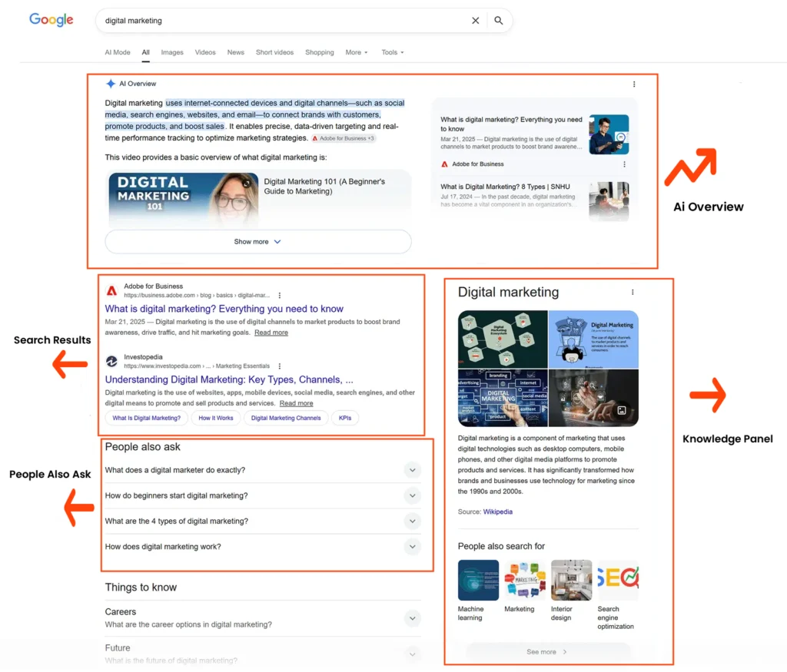Screen dimensions: 787x672
Task: Open 'Understanding Digital Marketing: Key Types, Channels' result
Action: point(229,379)
